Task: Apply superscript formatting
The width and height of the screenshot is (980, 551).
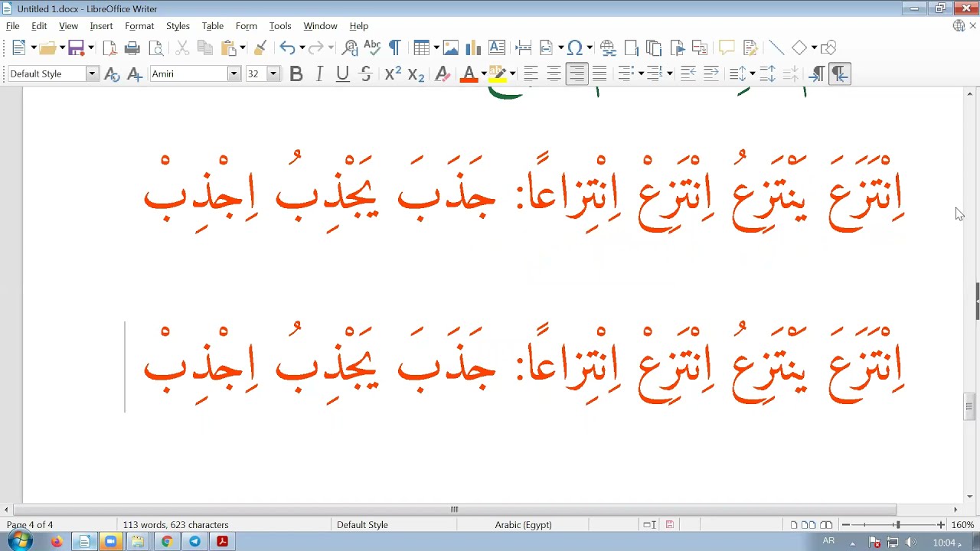Action: pos(393,73)
